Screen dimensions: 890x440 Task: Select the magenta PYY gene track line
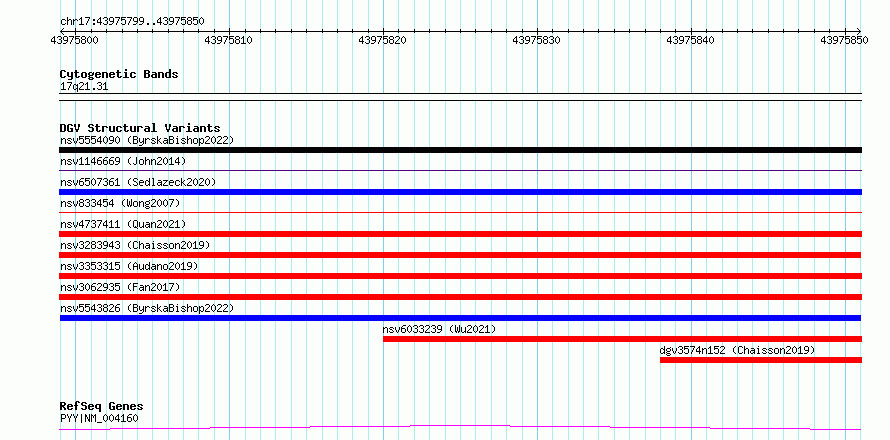pyautogui.click(x=460, y=427)
